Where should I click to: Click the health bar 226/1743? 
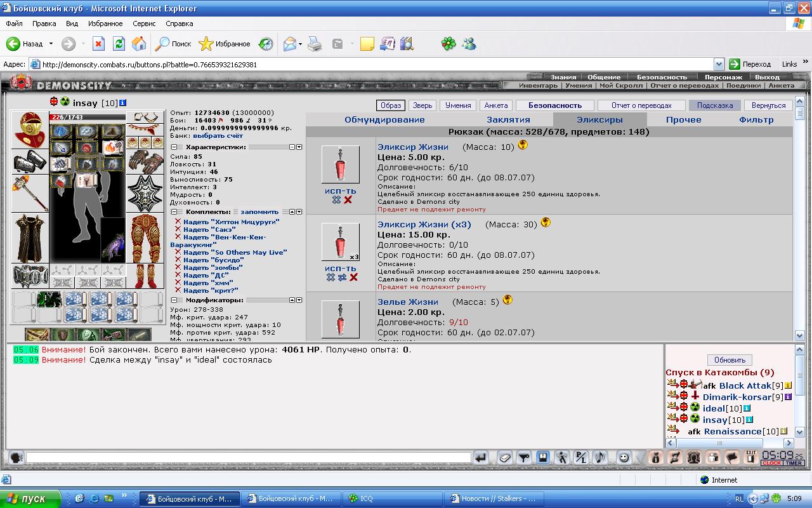pos(88,117)
